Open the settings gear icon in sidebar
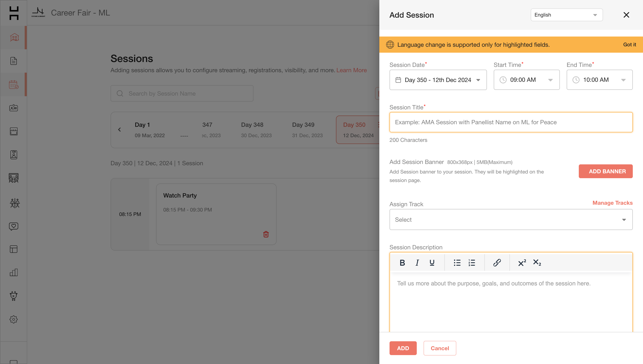 click(14, 319)
